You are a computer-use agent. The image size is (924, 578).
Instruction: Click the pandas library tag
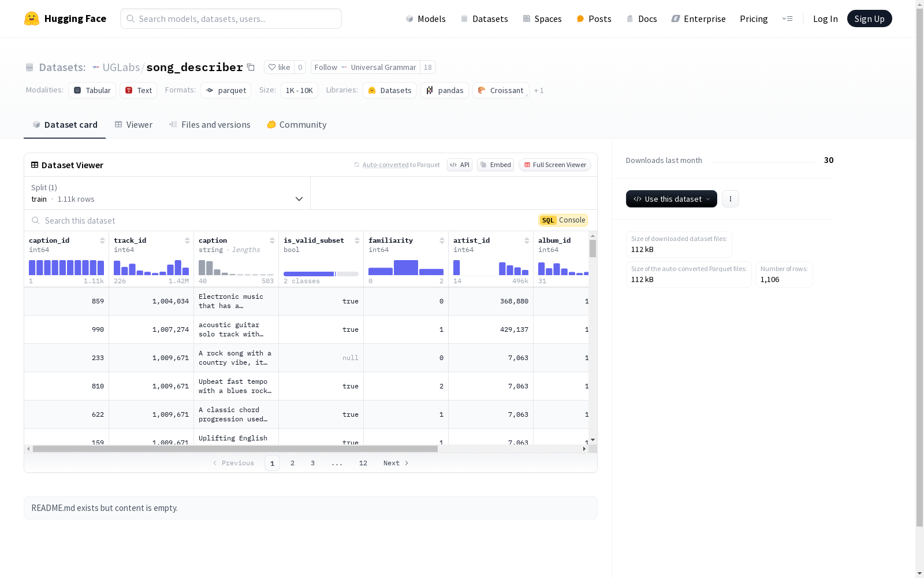tap(445, 90)
